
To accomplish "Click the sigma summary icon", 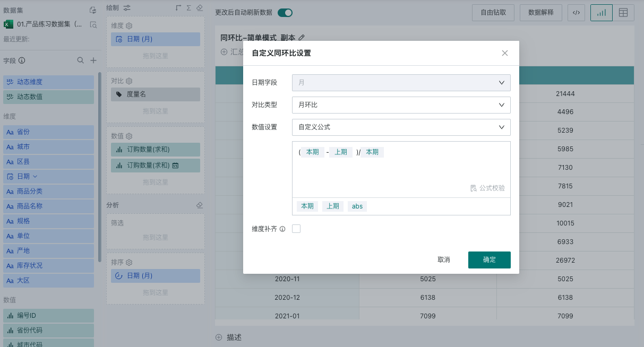I will (x=189, y=8).
